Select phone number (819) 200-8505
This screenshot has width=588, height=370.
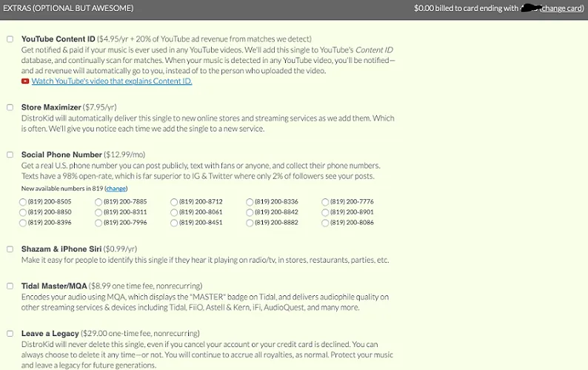point(23,202)
